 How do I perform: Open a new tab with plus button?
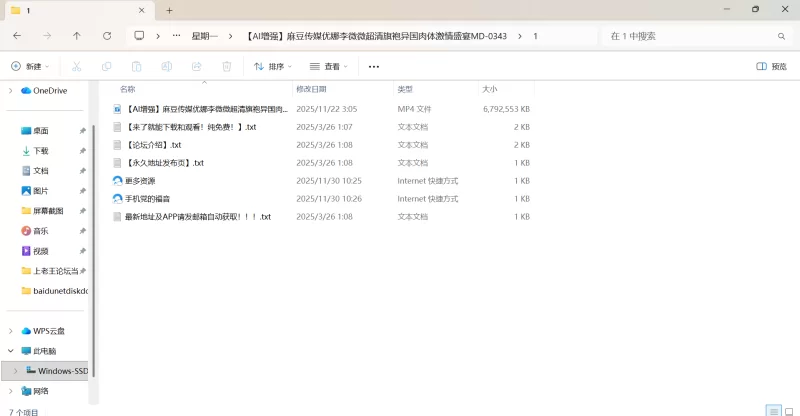(169, 10)
